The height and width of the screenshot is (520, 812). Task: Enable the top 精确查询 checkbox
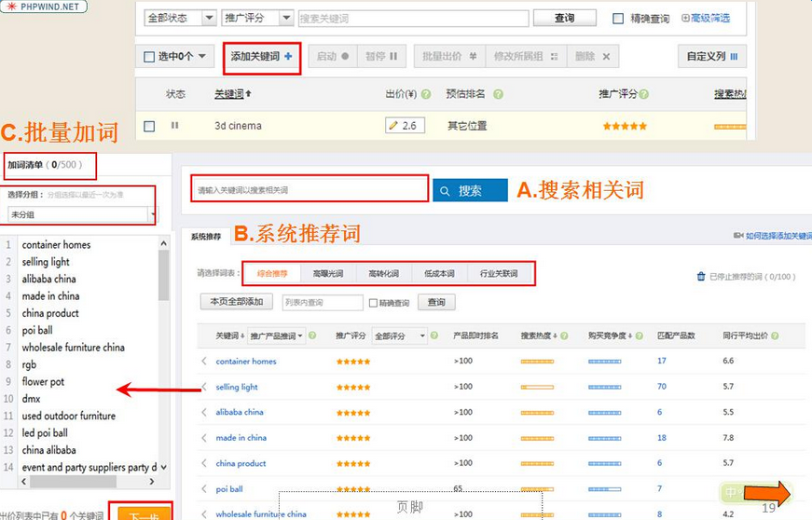[618, 19]
